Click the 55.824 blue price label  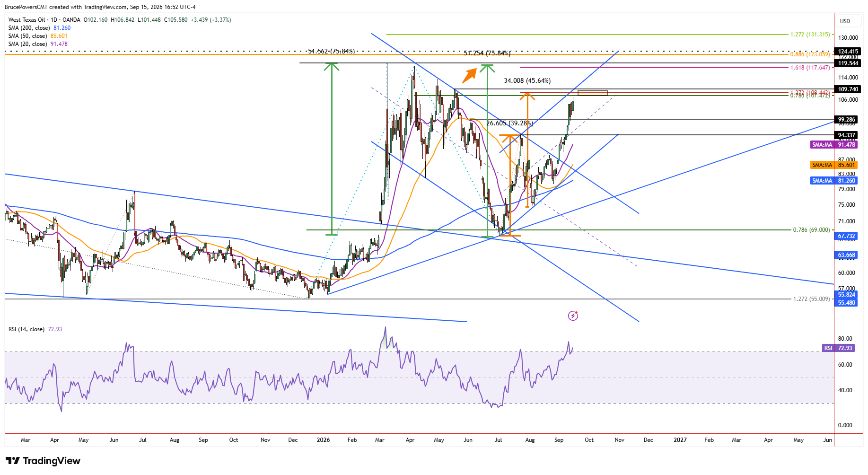(x=846, y=295)
